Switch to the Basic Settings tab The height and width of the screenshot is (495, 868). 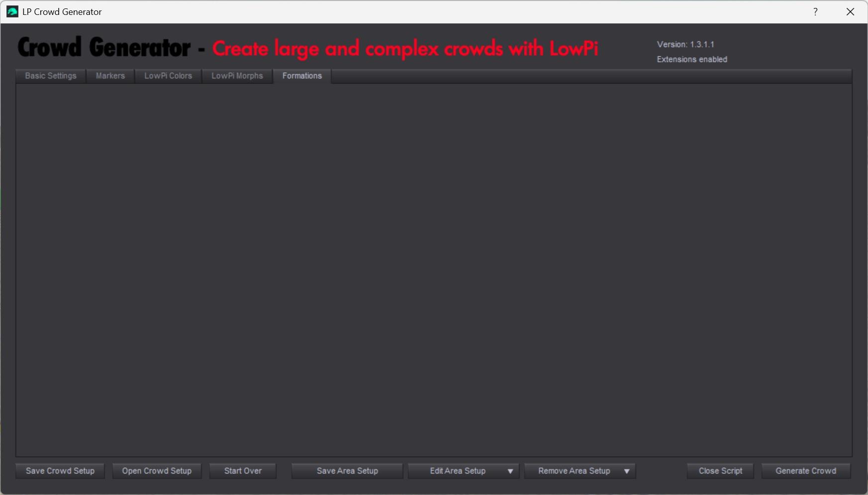point(51,76)
